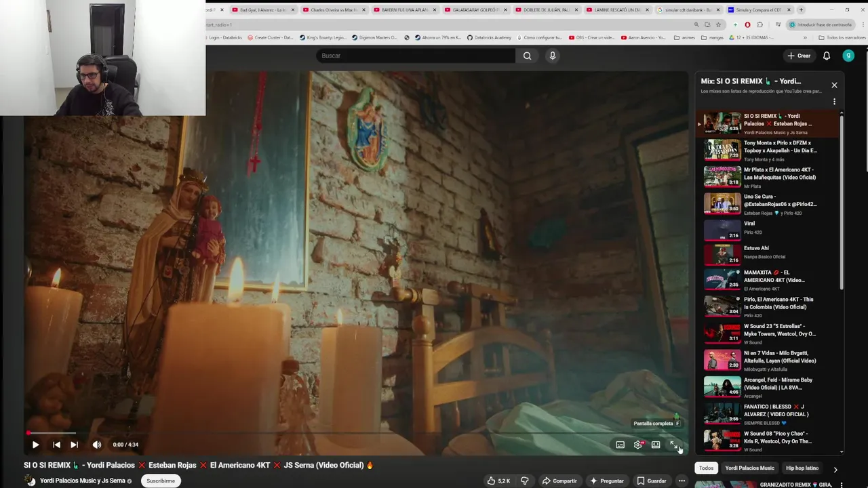Image resolution: width=868 pixels, height=488 pixels.
Task: Skip to previous video in the player
Action: point(56,445)
